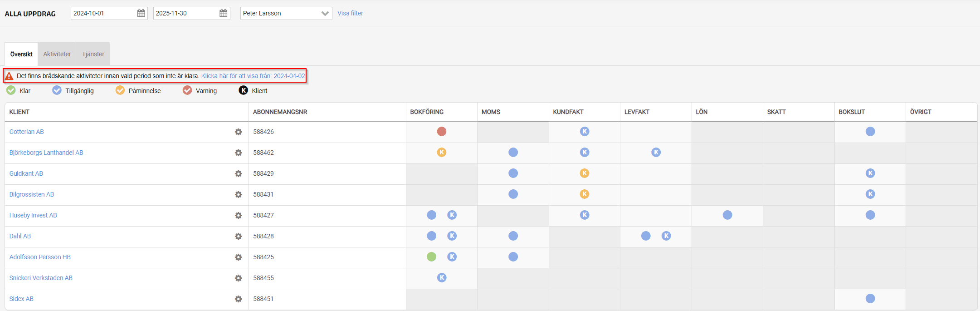Click blue K status in Guldkant Bokslut

pos(870,173)
